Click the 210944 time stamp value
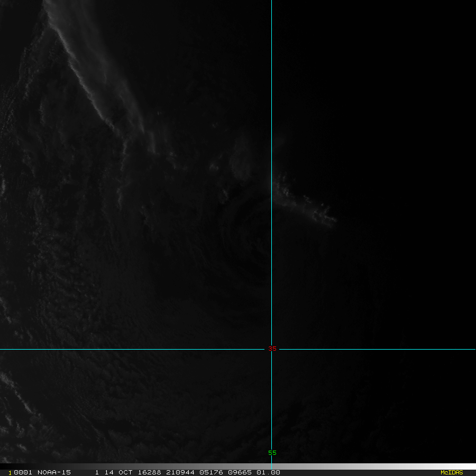This screenshot has height=476, width=476. point(180,472)
